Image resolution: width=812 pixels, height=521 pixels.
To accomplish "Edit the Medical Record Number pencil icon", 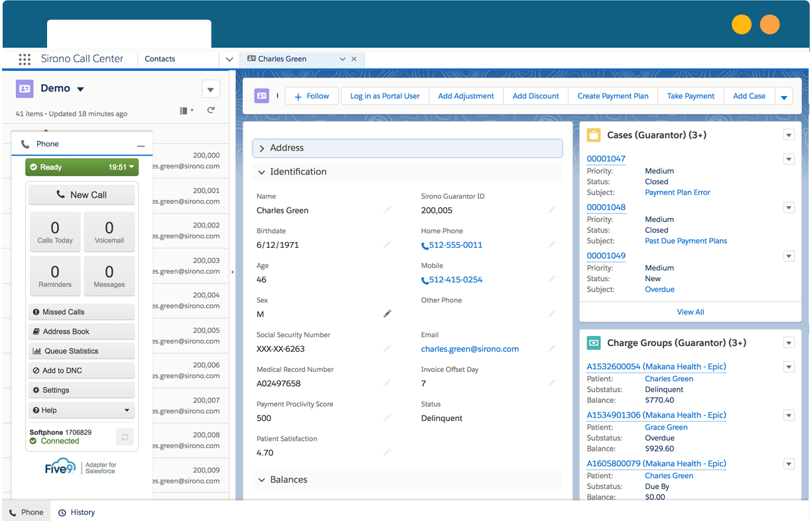I will coord(387,383).
